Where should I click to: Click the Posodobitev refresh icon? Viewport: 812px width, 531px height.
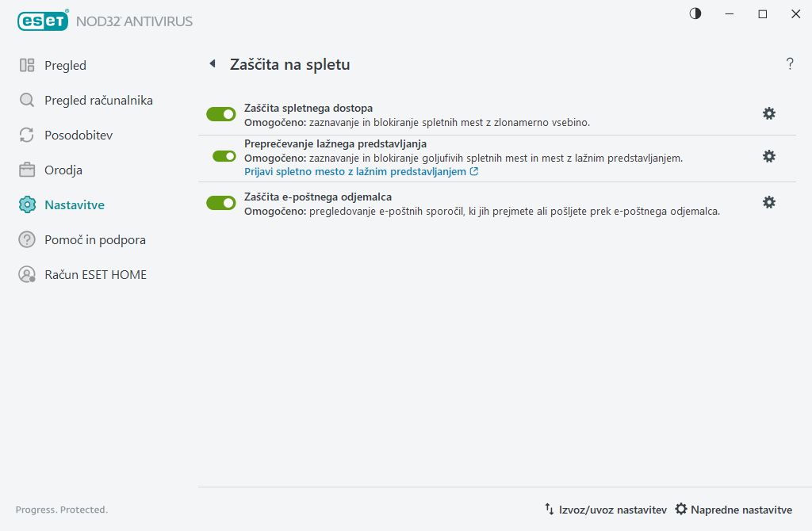[27, 135]
